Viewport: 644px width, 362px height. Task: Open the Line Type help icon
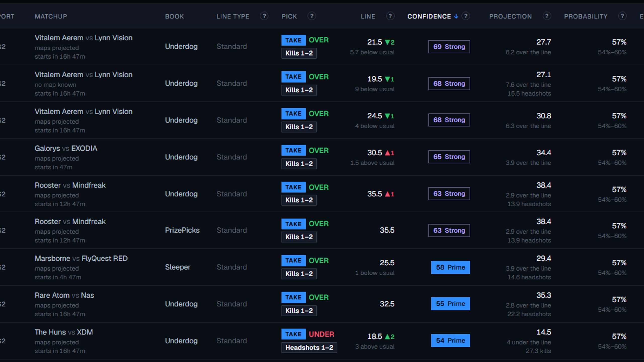(264, 16)
